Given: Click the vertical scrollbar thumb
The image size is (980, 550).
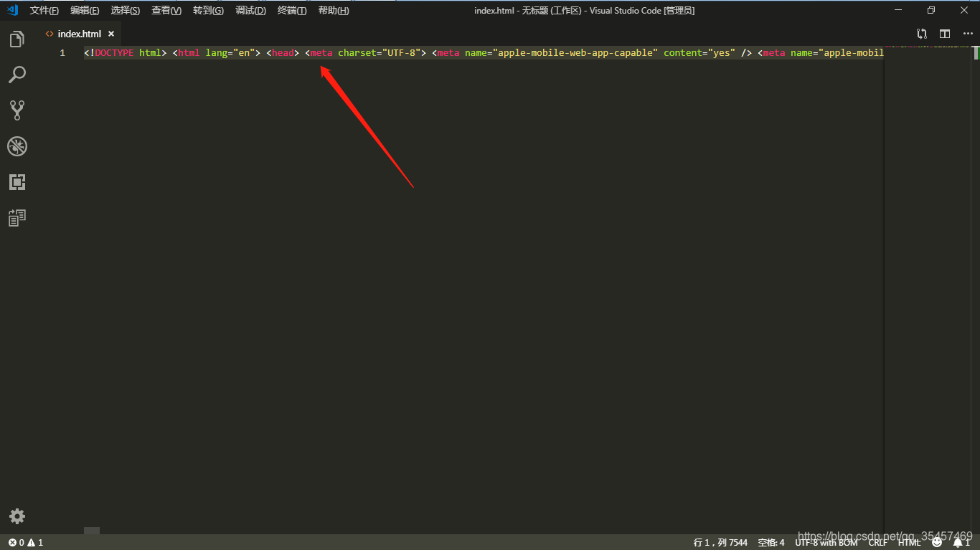Looking at the screenshot, I should 976,53.
